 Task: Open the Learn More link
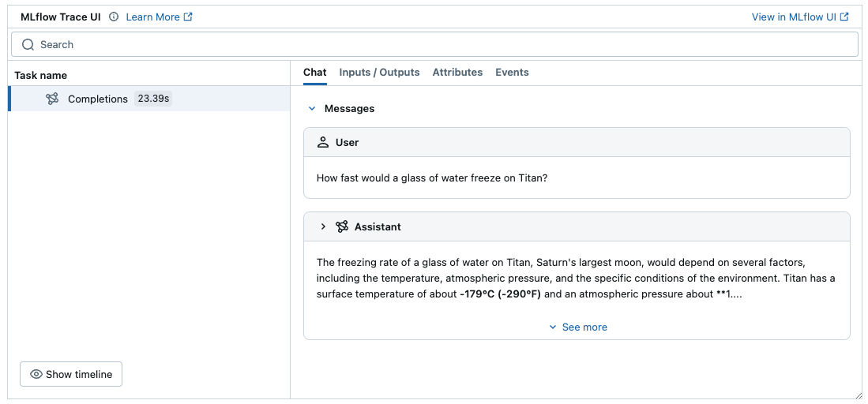pyautogui.click(x=152, y=17)
